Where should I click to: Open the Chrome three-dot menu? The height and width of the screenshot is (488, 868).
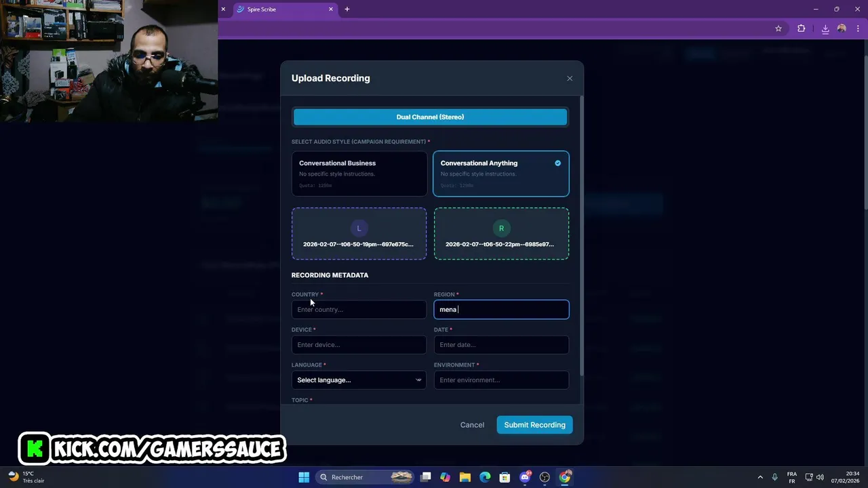pyautogui.click(x=858, y=28)
